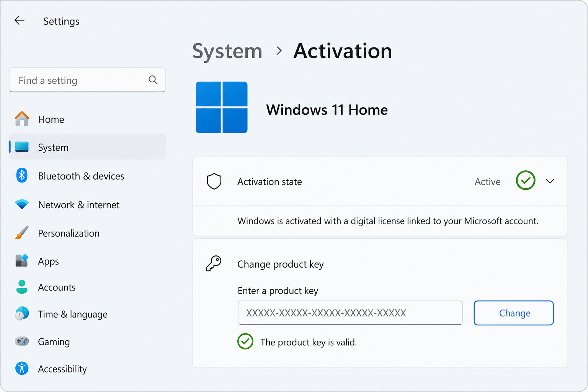The image size is (588, 392).
Task: Click the Accessibility figure icon
Action: pyautogui.click(x=22, y=368)
